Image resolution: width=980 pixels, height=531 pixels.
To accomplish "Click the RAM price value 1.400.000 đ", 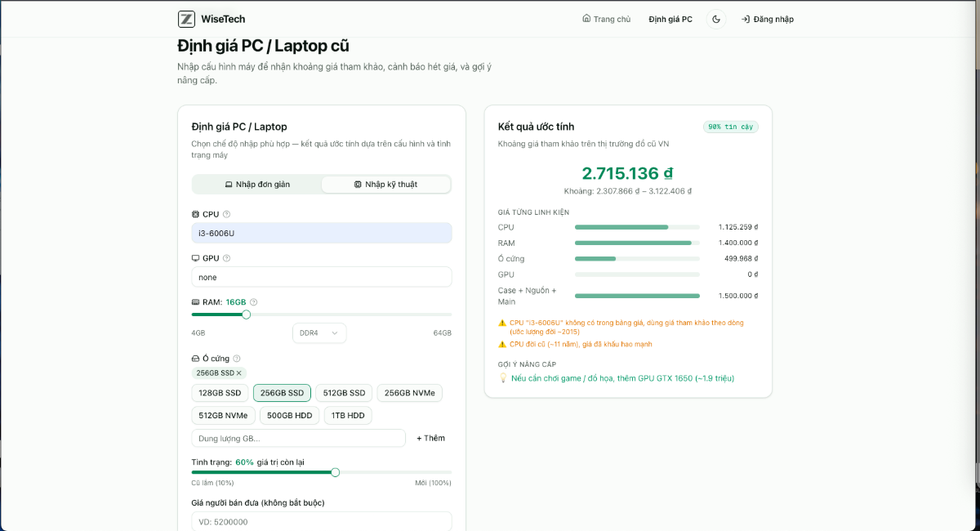I will pos(737,243).
